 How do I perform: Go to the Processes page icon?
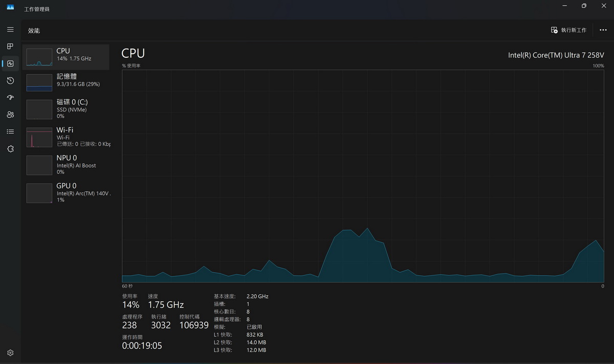(x=10, y=47)
